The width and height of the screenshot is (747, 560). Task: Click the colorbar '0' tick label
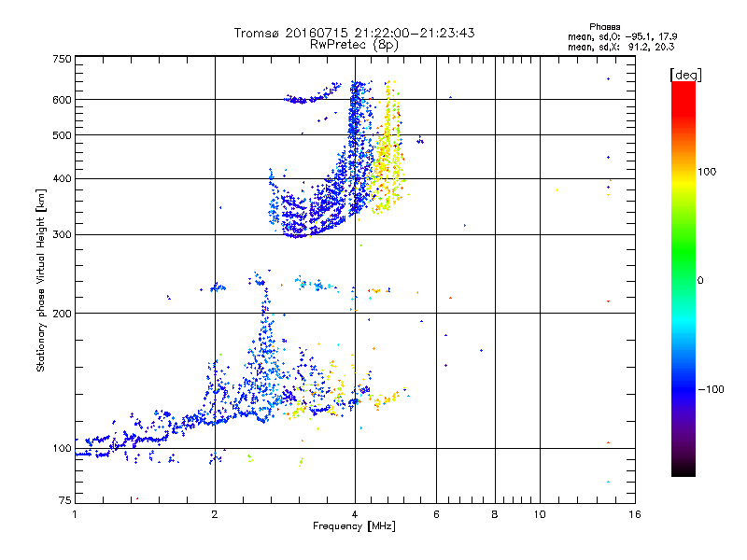(x=700, y=281)
